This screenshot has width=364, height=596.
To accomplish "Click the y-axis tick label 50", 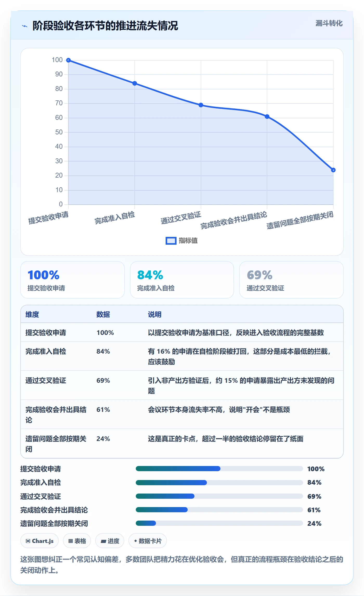I will point(59,132).
